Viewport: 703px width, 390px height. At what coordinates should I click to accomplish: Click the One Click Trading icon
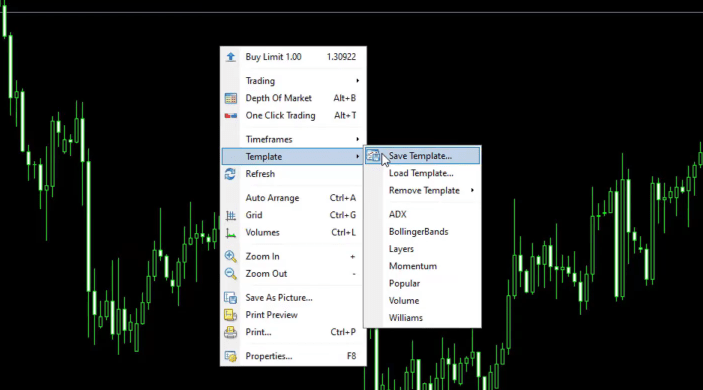[230, 116]
